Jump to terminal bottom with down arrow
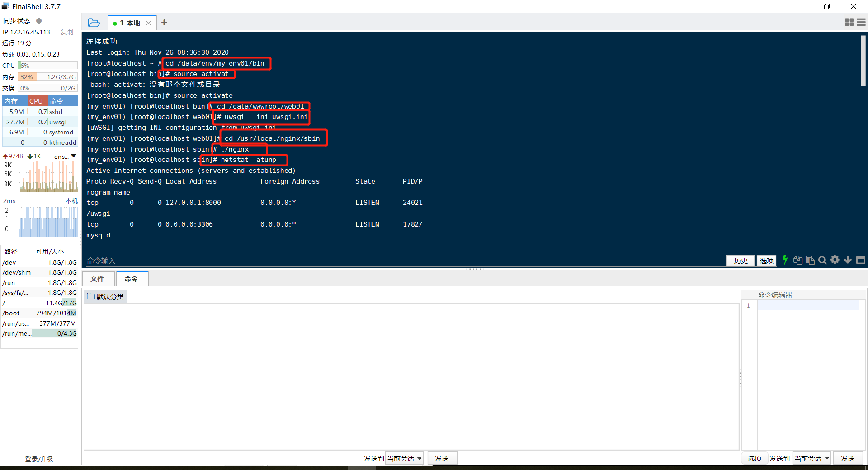Viewport: 868px width, 470px height. (x=848, y=260)
